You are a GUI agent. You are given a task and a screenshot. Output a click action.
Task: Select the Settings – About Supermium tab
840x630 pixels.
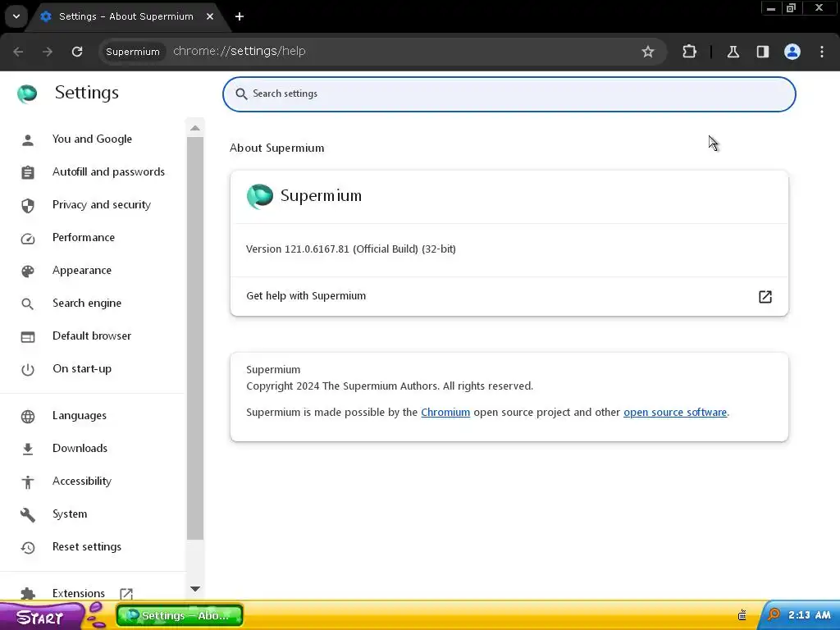point(126,16)
